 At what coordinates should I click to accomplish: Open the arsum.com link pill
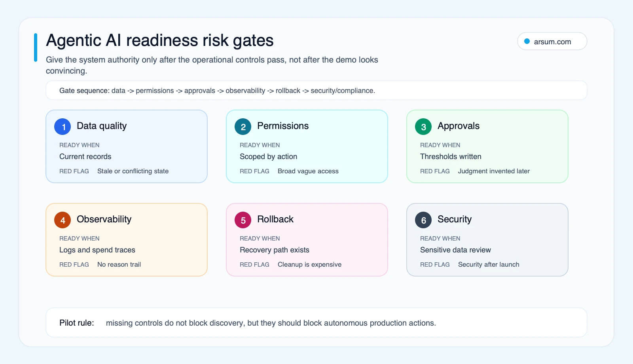[552, 41]
